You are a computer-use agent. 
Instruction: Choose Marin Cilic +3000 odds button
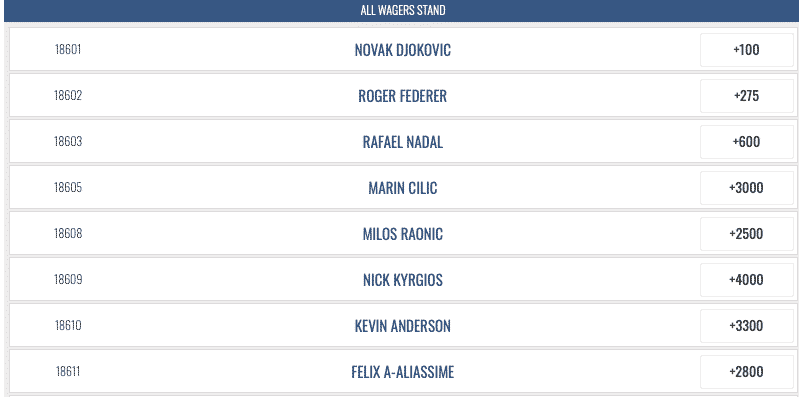pyautogui.click(x=747, y=188)
